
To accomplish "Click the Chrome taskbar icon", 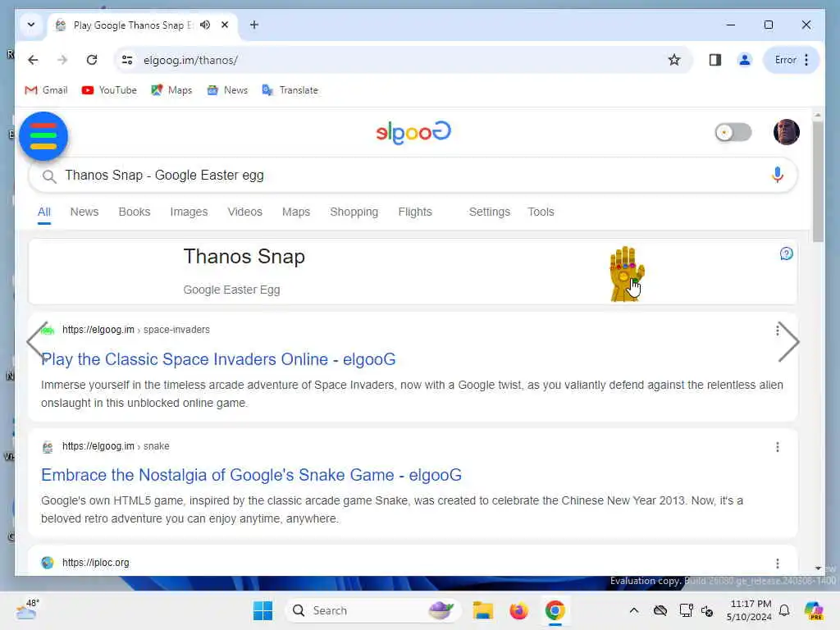I will tap(555, 610).
